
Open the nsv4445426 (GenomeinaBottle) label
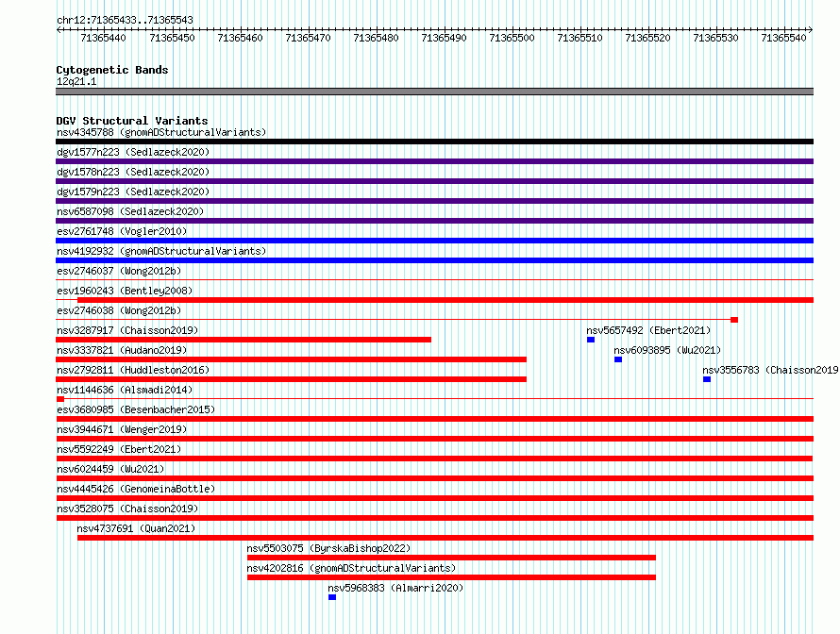click(136, 489)
